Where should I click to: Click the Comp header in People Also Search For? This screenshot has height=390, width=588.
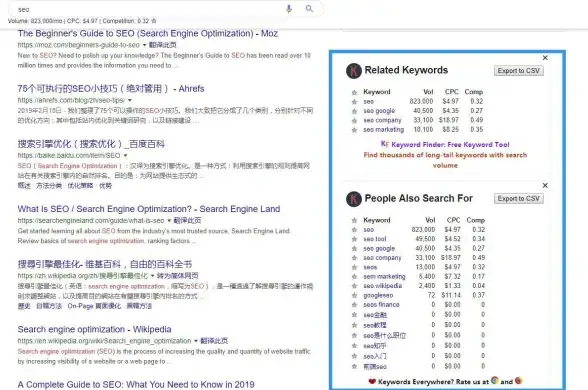[476, 220]
